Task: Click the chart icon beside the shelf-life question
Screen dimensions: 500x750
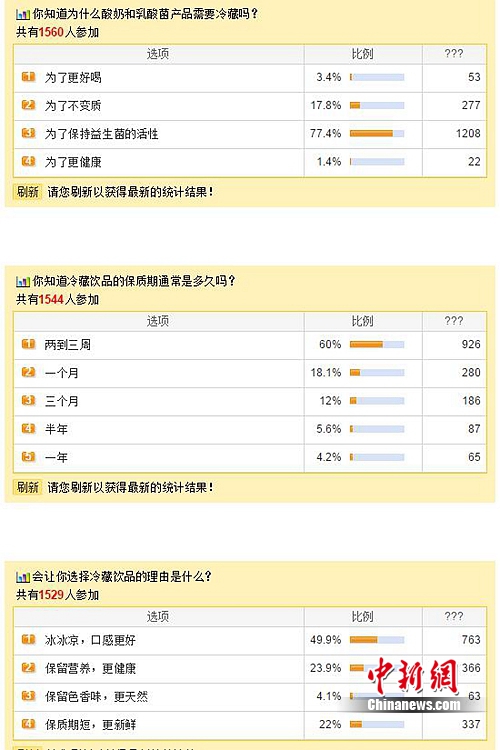Action: 22,281
